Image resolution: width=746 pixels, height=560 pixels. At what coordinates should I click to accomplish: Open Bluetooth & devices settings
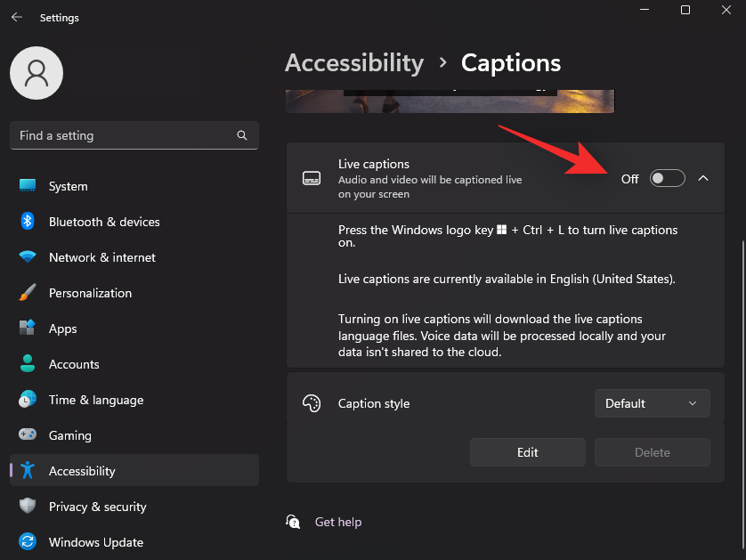[26, 222]
